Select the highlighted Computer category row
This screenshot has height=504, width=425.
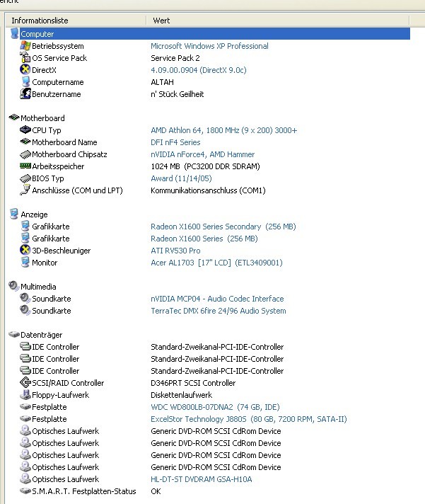[x=215, y=34]
